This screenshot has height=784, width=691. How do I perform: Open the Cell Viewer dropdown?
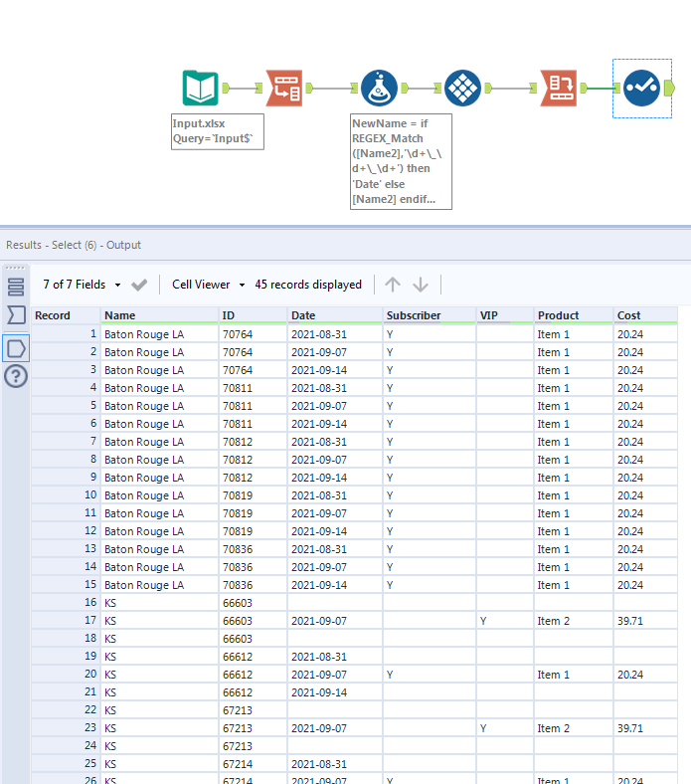(x=208, y=285)
